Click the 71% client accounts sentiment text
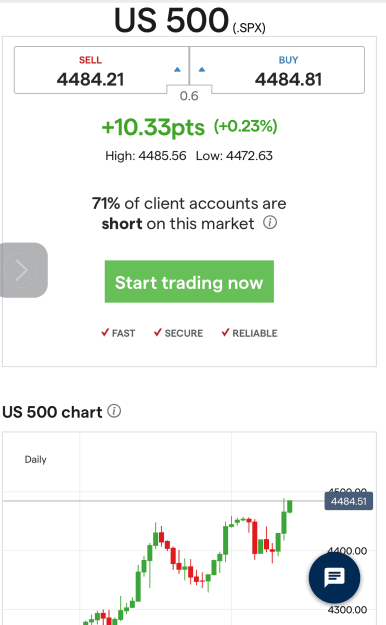 click(x=189, y=213)
